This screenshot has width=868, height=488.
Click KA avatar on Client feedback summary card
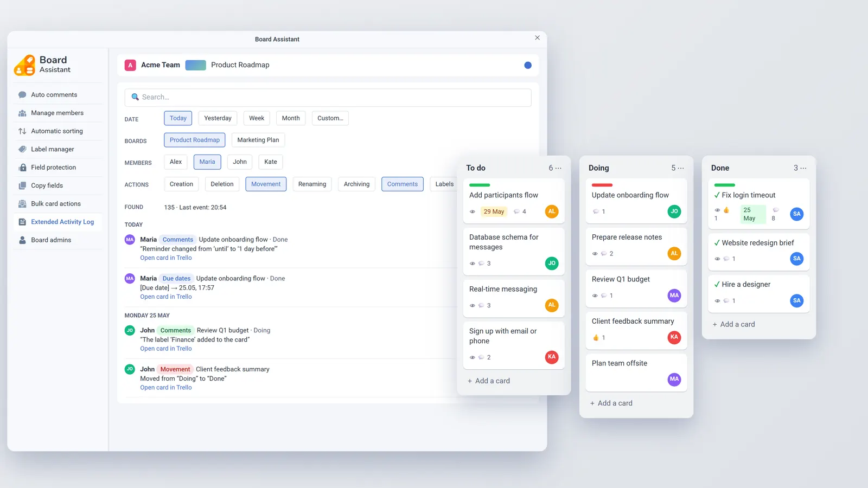point(674,337)
